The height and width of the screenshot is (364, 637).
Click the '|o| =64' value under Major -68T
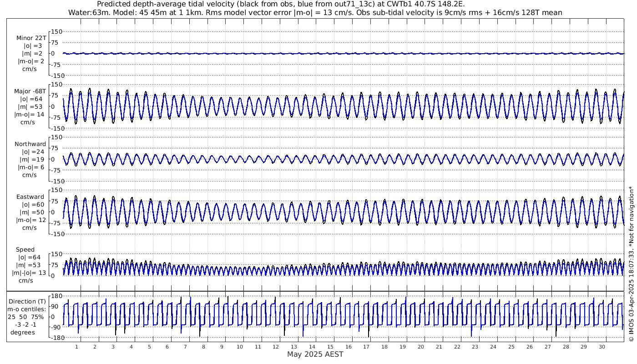click(x=31, y=99)
